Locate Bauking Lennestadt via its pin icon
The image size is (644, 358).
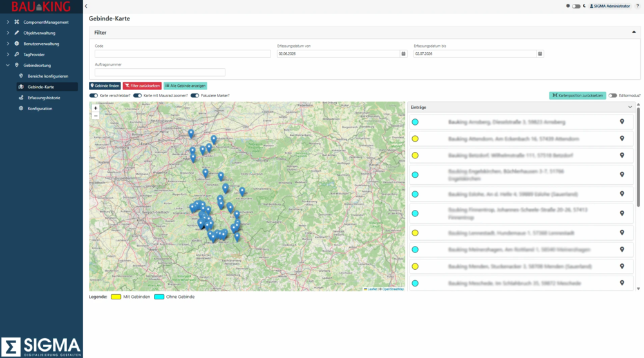pyautogui.click(x=622, y=232)
